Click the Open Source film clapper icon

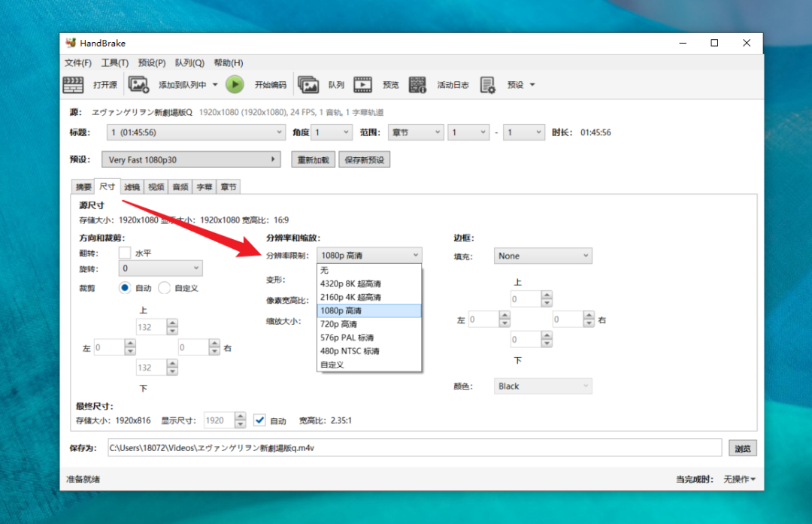(73, 85)
